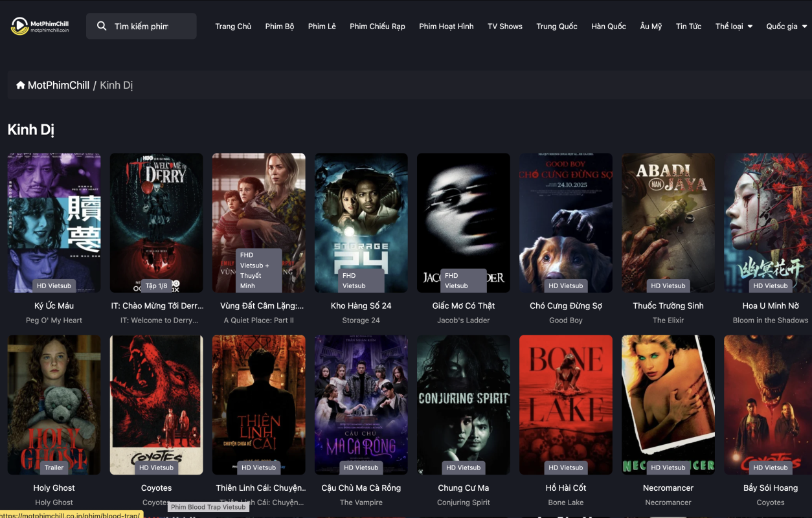812x518 pixels.
Task: Navigate to Hàn Quốc movies
Action: [609, 27]
